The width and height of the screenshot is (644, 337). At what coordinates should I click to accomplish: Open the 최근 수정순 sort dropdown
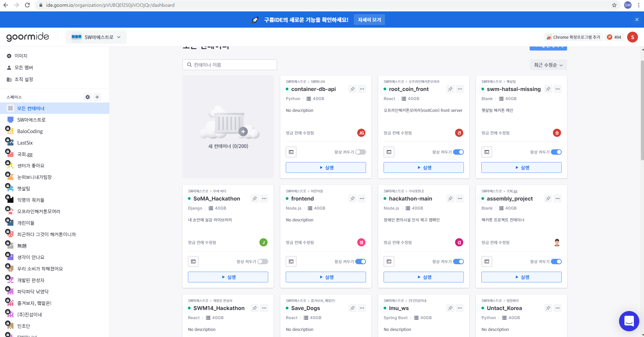[548, 65]
